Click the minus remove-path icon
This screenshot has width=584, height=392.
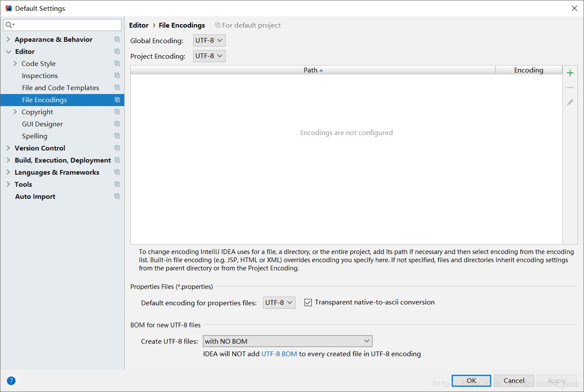[570, 88]
